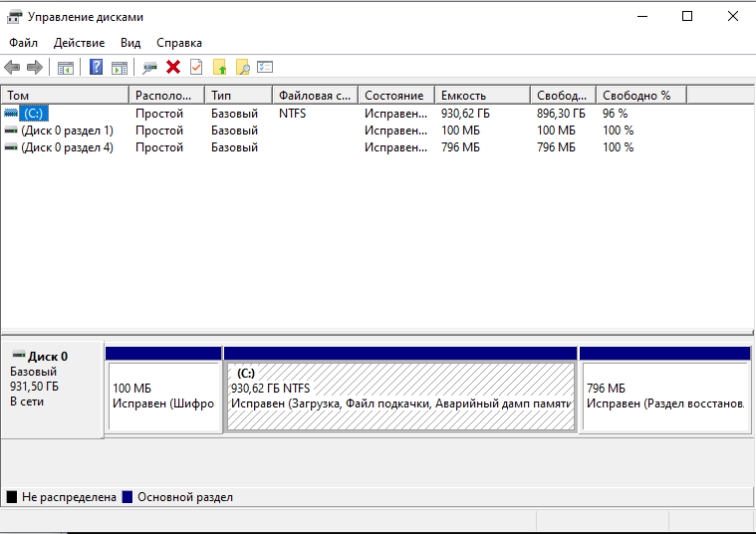Click the connect disk toolbar icon
Viewport: 756px width, 534px height.
pyautogui.click(x=149, y=67)
